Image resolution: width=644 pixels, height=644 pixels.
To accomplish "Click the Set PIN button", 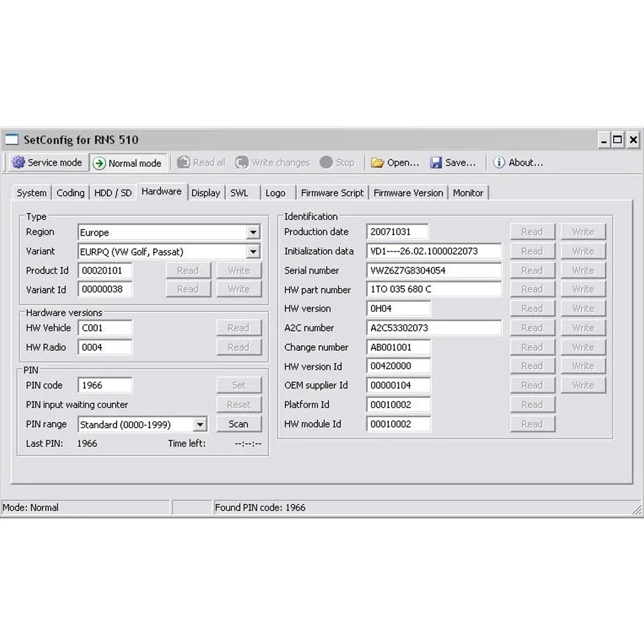I will tap(239, 385).
